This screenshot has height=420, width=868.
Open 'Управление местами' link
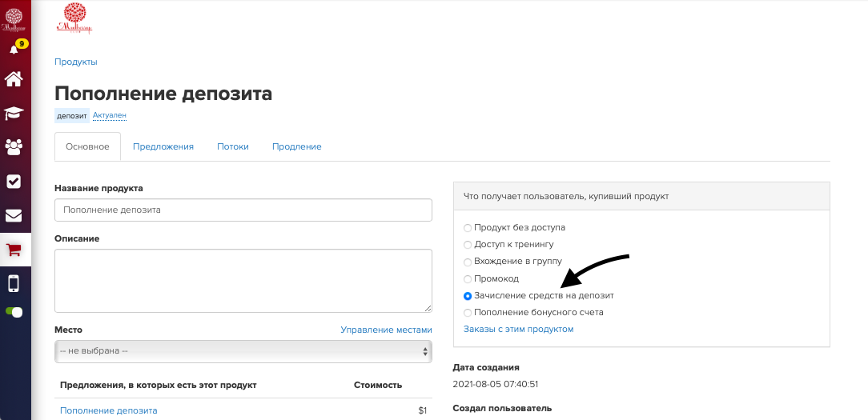coord(386,330)
